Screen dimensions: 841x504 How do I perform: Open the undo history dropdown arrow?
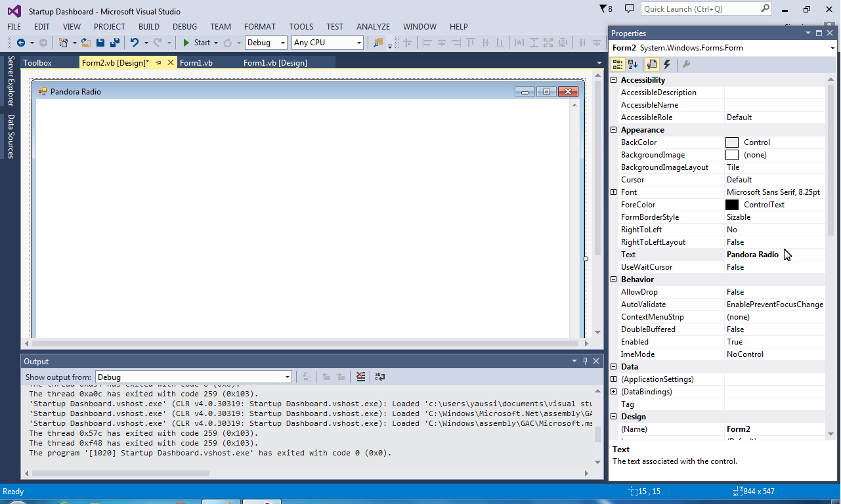pos(146,43)
